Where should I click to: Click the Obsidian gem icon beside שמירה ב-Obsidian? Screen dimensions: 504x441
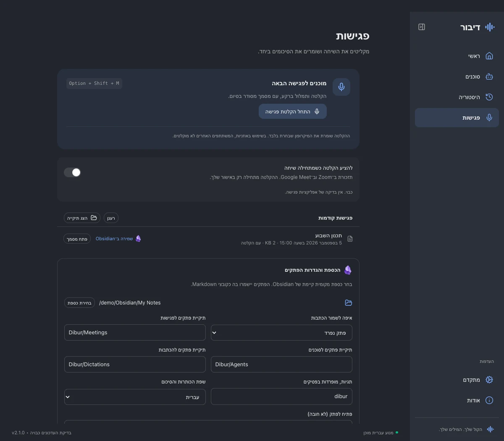138,239
